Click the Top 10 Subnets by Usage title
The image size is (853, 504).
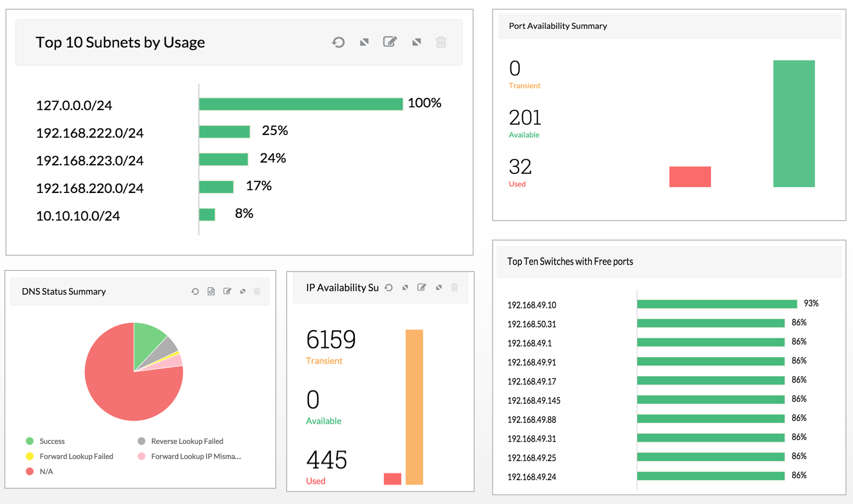(x=120, y=42)
